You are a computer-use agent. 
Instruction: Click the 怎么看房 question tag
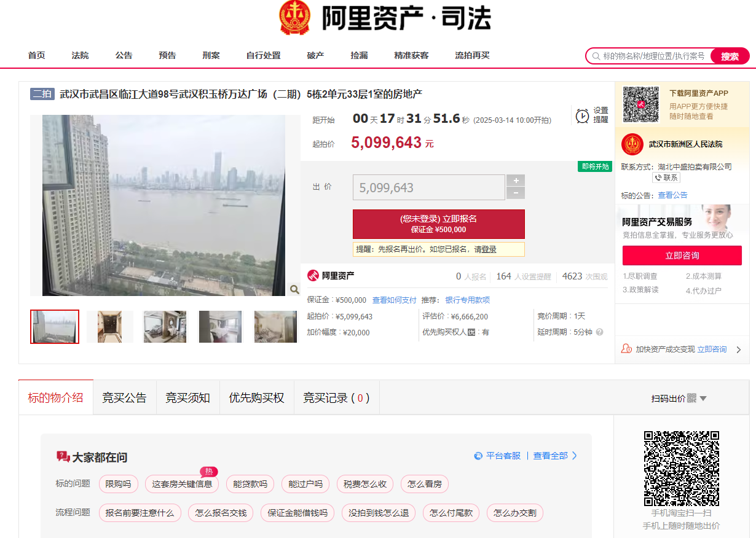click(x=425, y=484)
